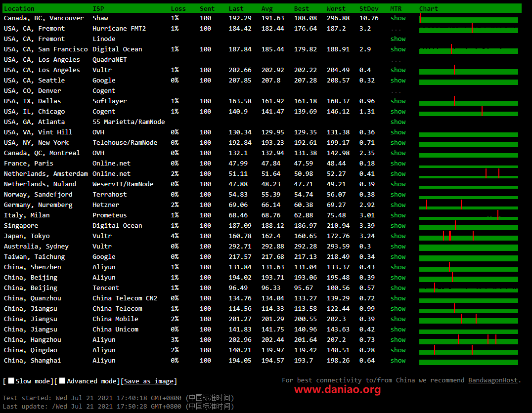Click the Last update timestamp line
The height and width of the screenshot is (413, 532).
[x=118, y=406]
